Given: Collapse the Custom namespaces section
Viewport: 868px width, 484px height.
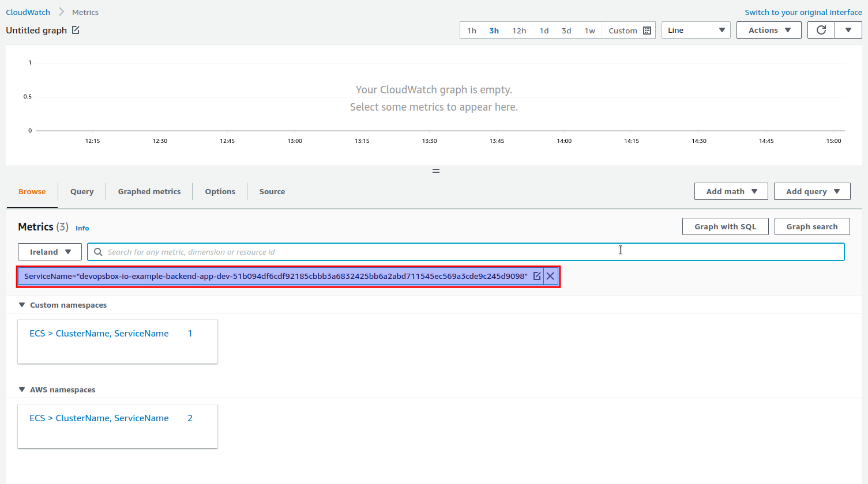Looking at the screenshot, I should click(22, 305).
